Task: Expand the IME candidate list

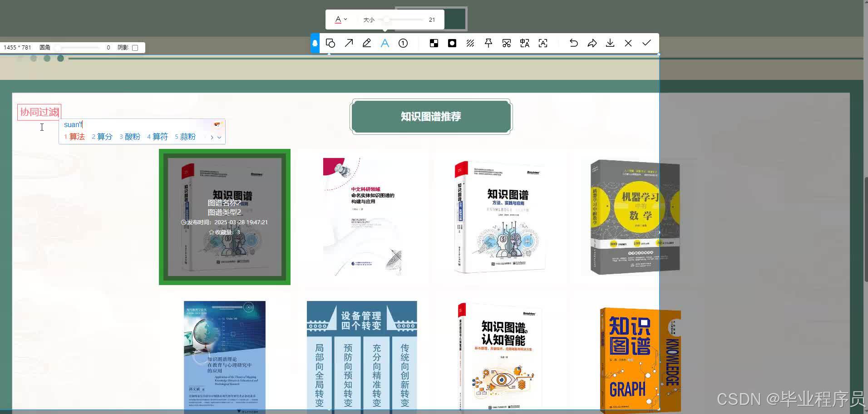Action: pyautogui.click(x=219, y=137)
